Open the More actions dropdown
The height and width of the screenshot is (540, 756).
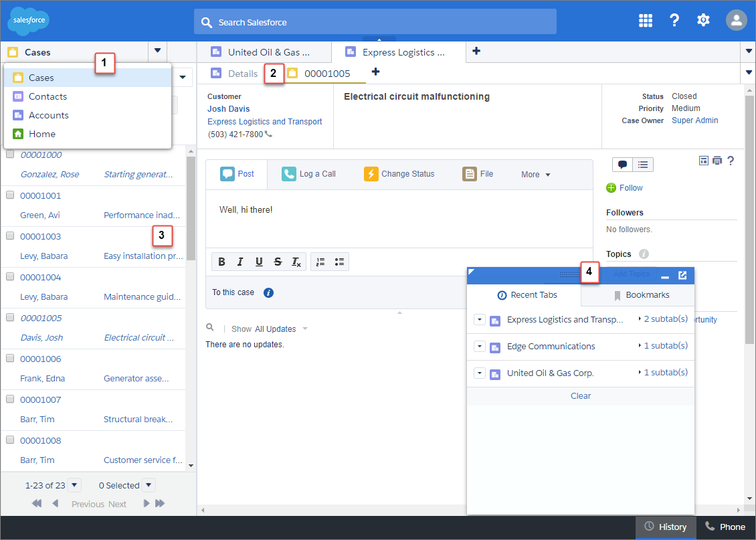[x=536, y=175]
